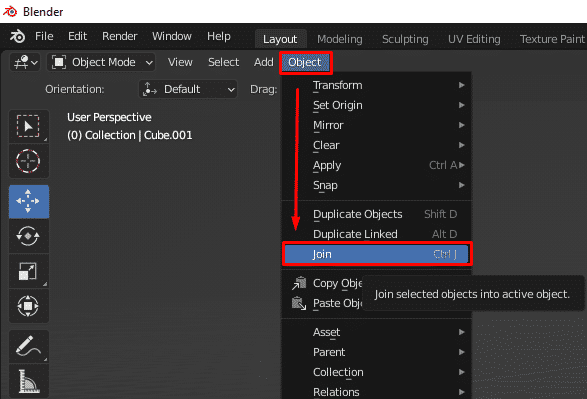Image resolution: width=587 pixels, height=399 pixels.
Task: Activate the Annotate pencil tool
Action: point(28,346)
